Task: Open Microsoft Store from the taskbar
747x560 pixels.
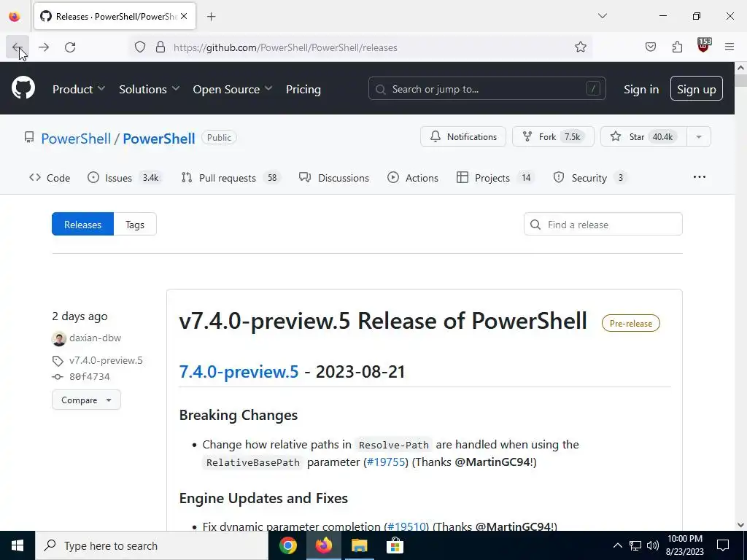Action: tap(395, 545)
